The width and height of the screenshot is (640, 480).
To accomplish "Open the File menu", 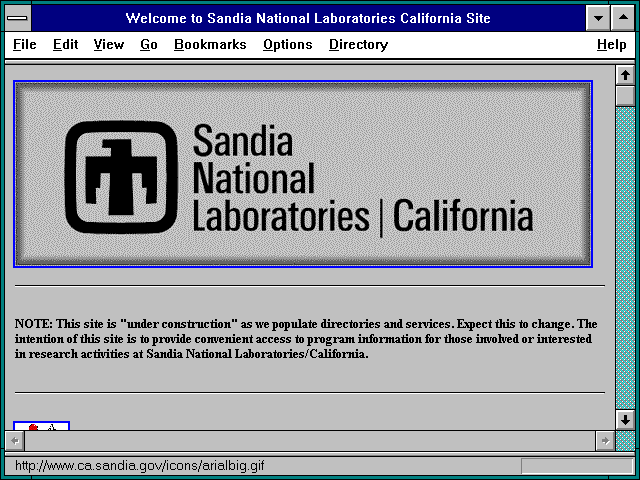I will coord(24,44).
